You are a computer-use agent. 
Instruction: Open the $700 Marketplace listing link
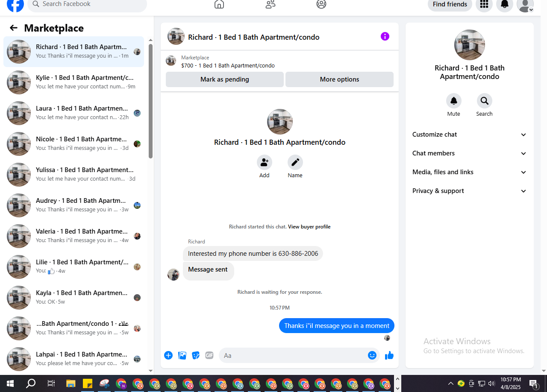[x=228, y=66]
